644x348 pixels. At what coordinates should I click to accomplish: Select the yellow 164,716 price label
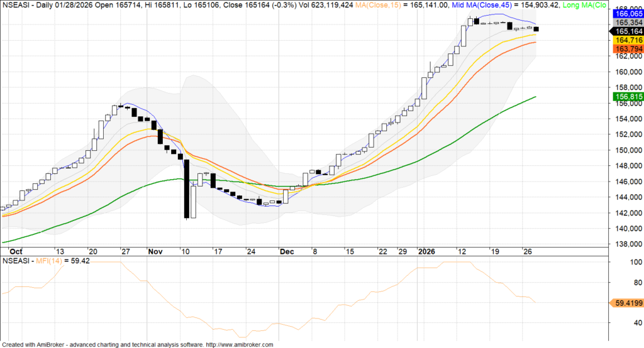pos(626,40)
